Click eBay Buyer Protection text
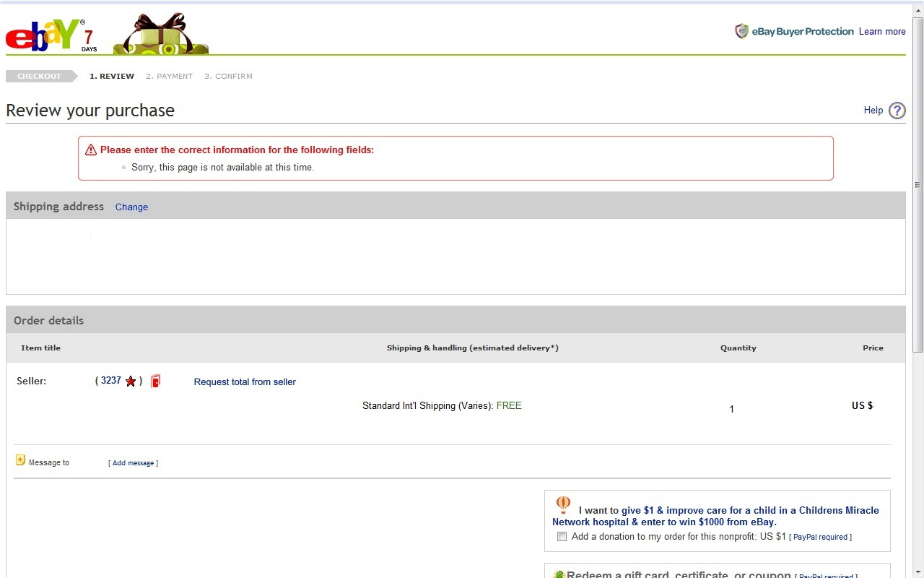This screenshot has height=578, width=924. (803, 32)
